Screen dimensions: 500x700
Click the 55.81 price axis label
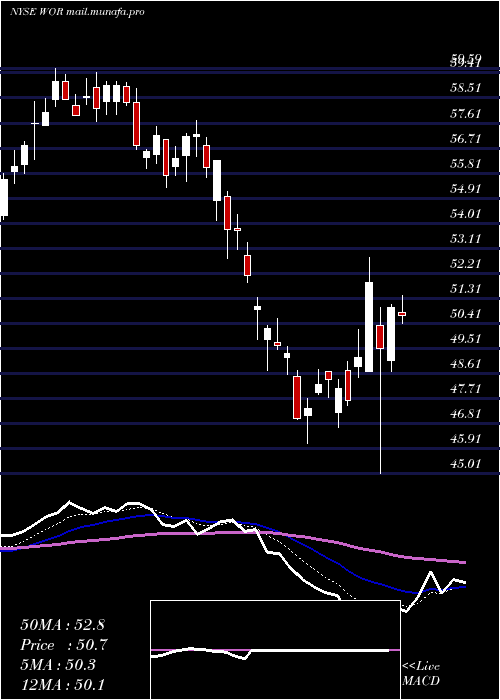466,163
